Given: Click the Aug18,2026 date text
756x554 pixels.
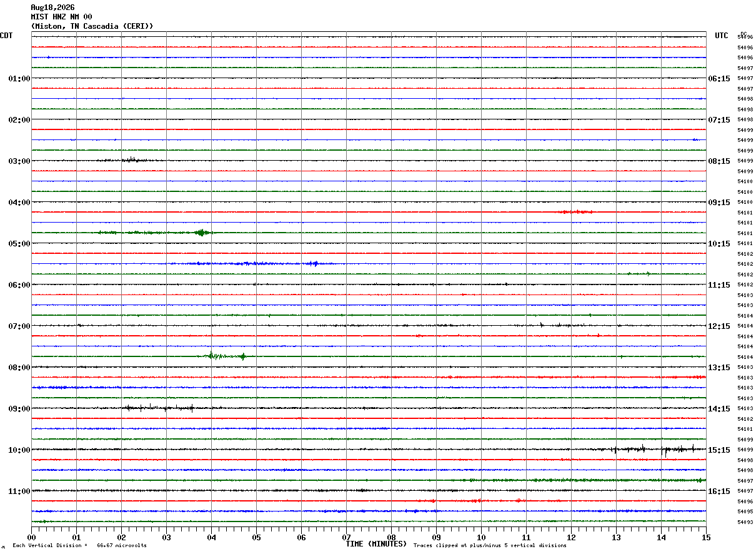Looking at the screenshot, I should 52,8.
